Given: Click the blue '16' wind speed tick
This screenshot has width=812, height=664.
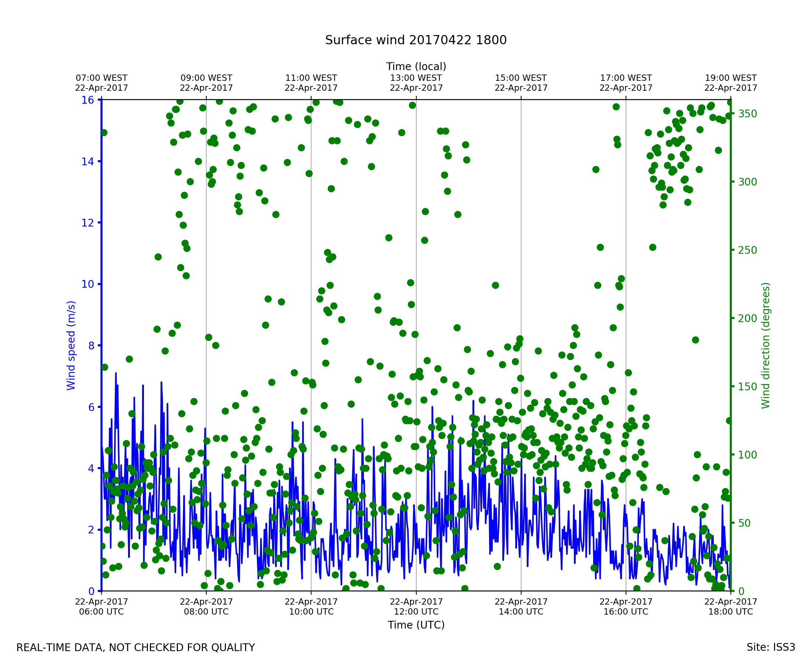Looking at the screenshot, I should pos(87,100).
